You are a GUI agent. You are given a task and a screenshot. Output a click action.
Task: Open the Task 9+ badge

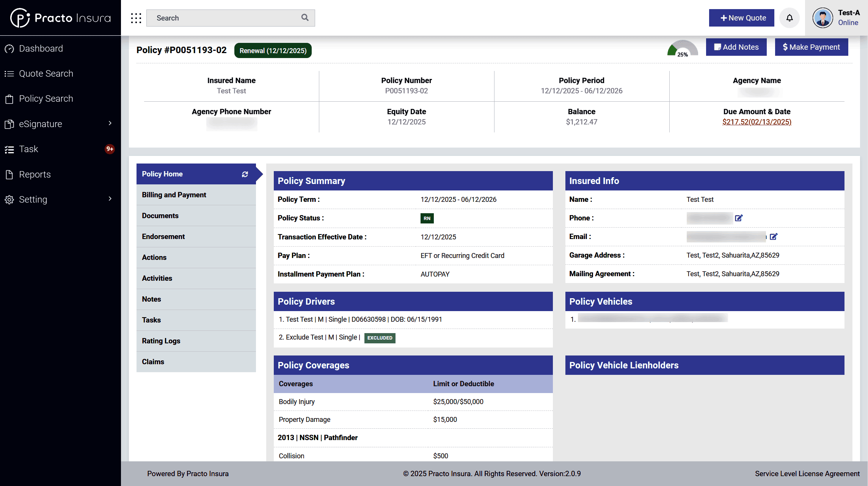point(110,149)
